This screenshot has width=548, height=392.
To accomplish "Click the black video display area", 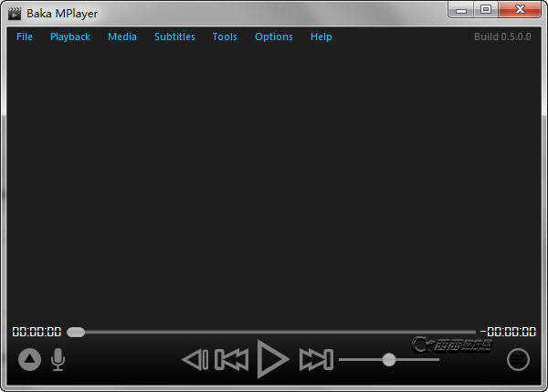I will [274, 185].
